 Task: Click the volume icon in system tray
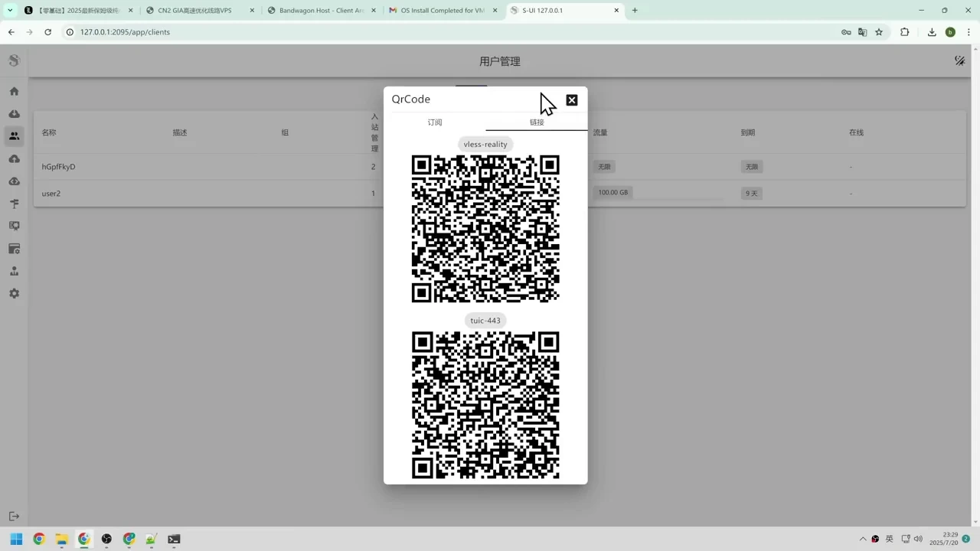pyautogui.click(x=918, y=539)
